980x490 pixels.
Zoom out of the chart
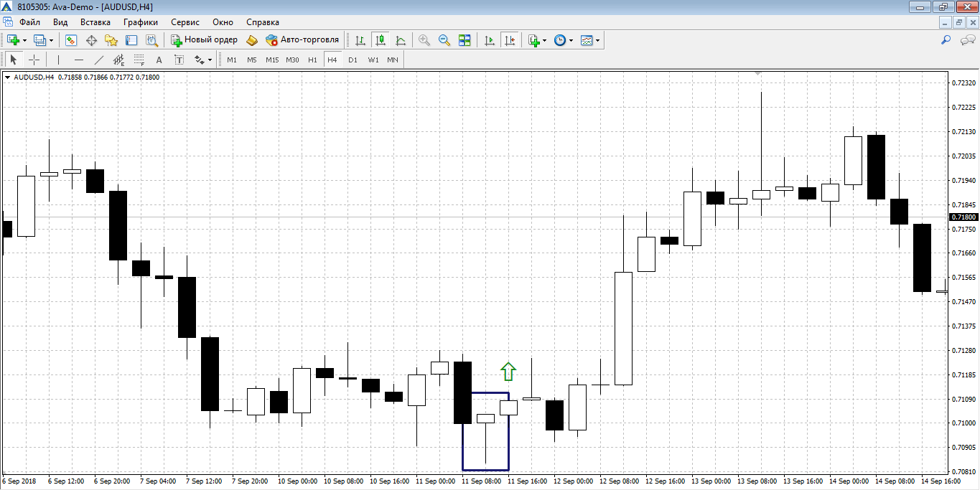(444, 40)
